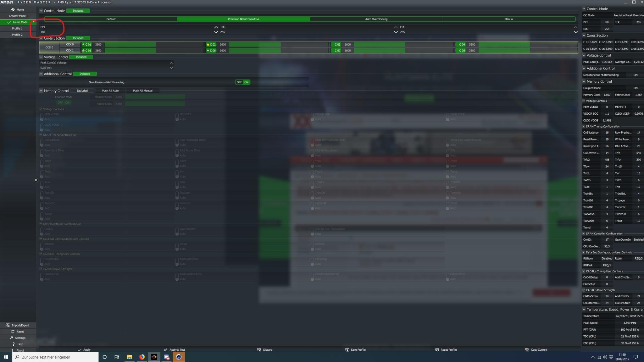
Task: Open Firefox from the Windows taskbar
Action: (x=142, y=357)
